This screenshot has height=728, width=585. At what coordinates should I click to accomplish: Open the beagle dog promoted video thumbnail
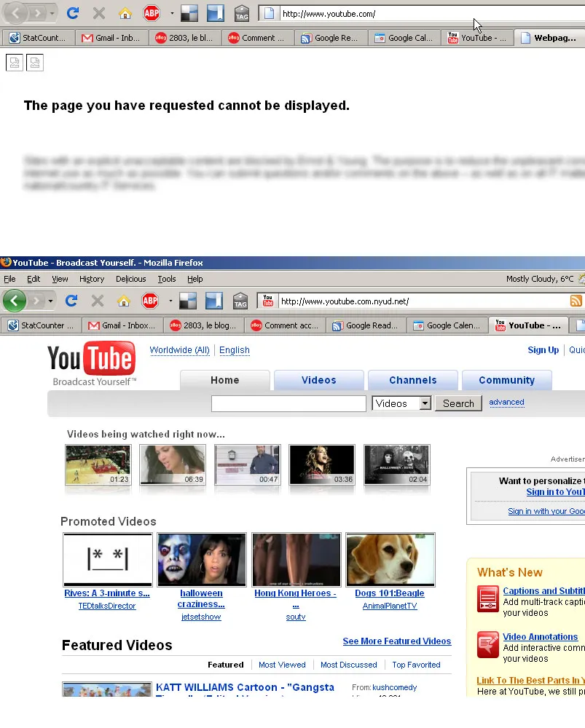[x=390, y=559]
